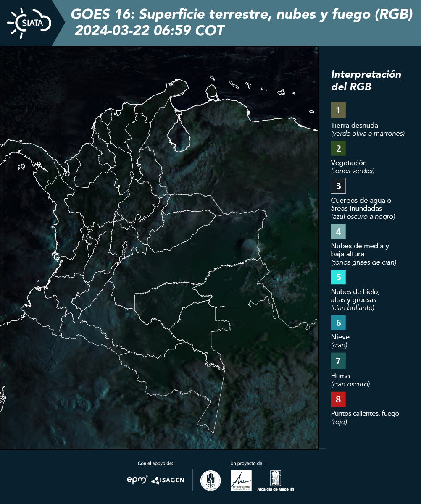Select legend swatch 6 Nieve
421x504 pixels.
click(338, 323)
